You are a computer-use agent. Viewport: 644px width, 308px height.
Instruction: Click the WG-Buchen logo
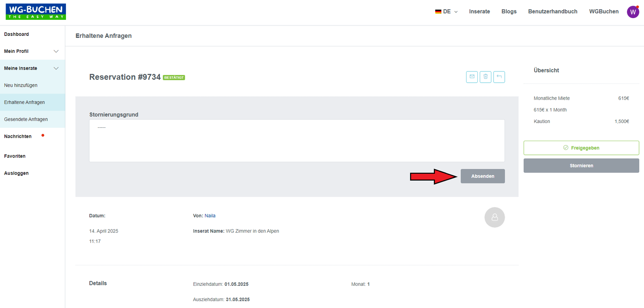[x=36, y=12]
